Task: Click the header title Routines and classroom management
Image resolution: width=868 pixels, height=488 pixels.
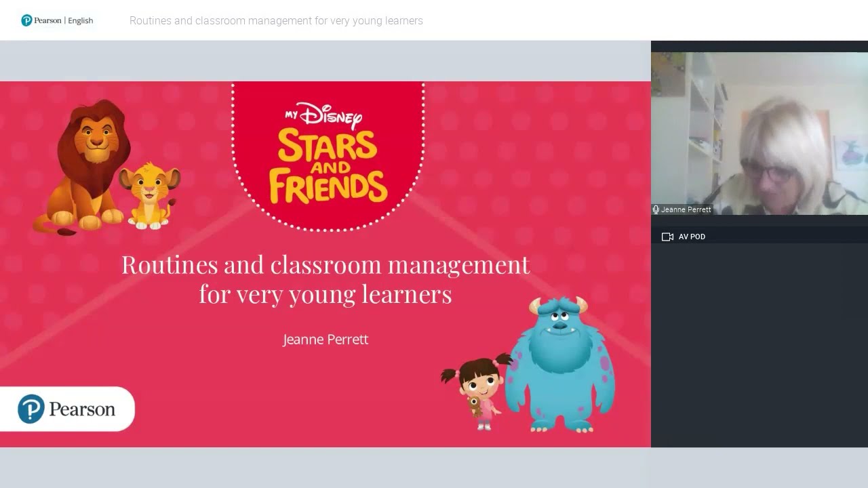Action: click(276, 21)
